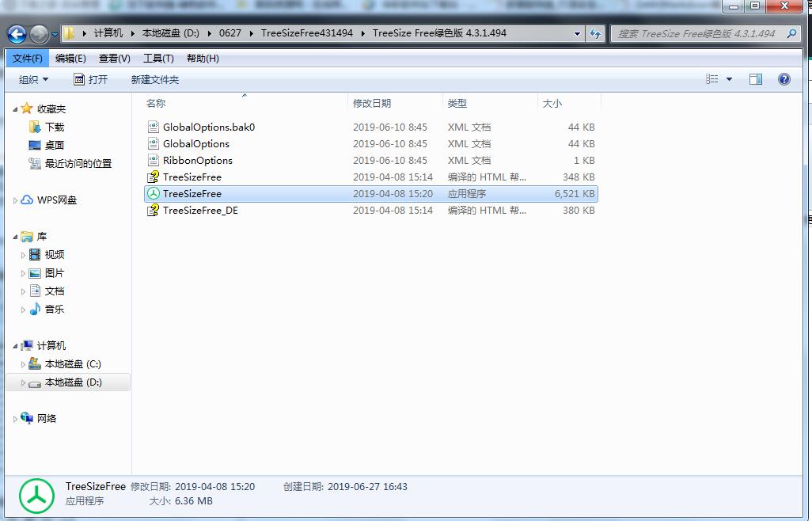Open recent pages dropdown beside navigation arrows

[x=55, y=35]
